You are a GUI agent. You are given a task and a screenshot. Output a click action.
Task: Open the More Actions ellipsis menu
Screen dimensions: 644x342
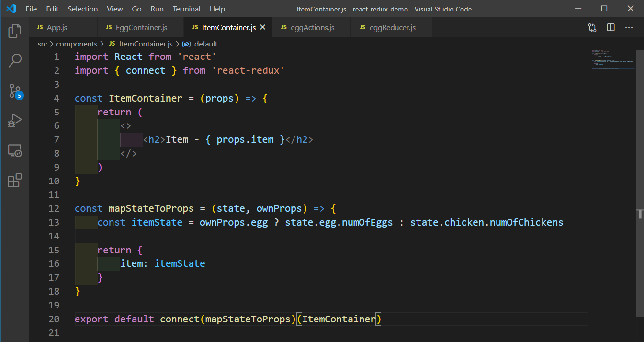[629, 28]
